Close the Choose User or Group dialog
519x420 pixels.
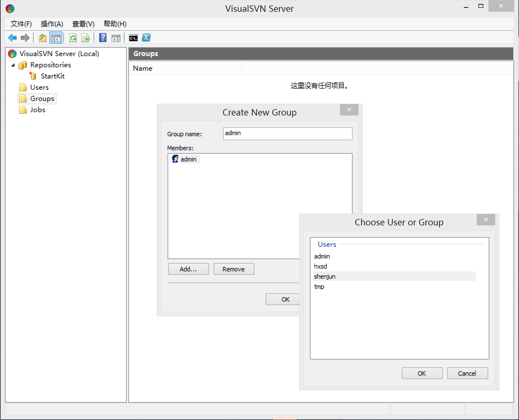pyautogui.click(x=486, y=220)
